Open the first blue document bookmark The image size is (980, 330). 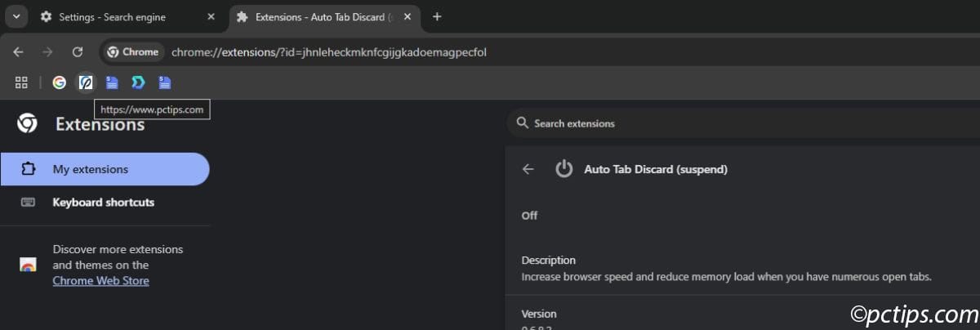click(x=112, y=82)
